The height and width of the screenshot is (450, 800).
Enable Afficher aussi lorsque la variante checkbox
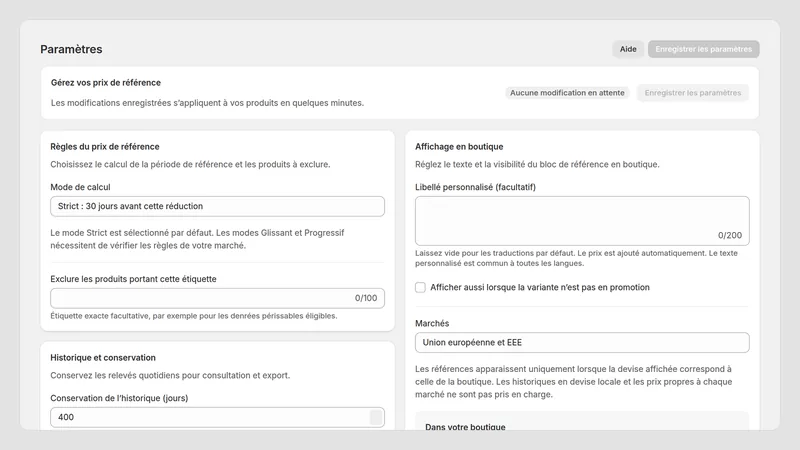420,287
